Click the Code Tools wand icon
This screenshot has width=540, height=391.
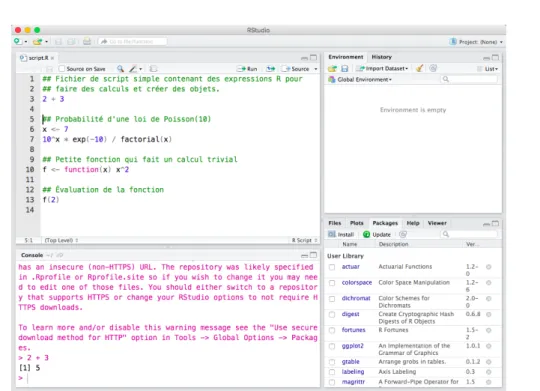click(x=133, y=69)
